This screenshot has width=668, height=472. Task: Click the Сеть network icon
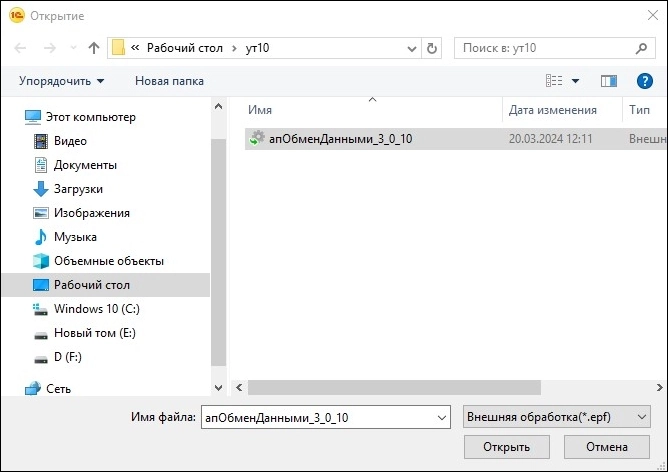(x=33, y=389)
